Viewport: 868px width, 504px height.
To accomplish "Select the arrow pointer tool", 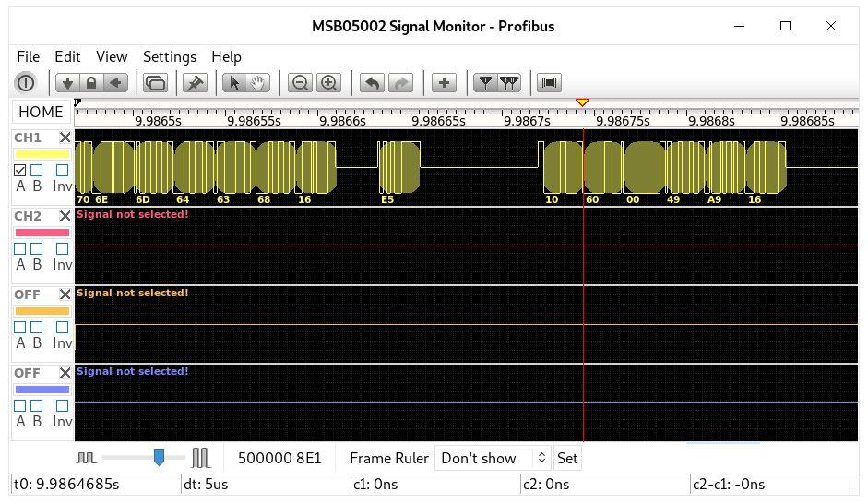I will 234,83.
